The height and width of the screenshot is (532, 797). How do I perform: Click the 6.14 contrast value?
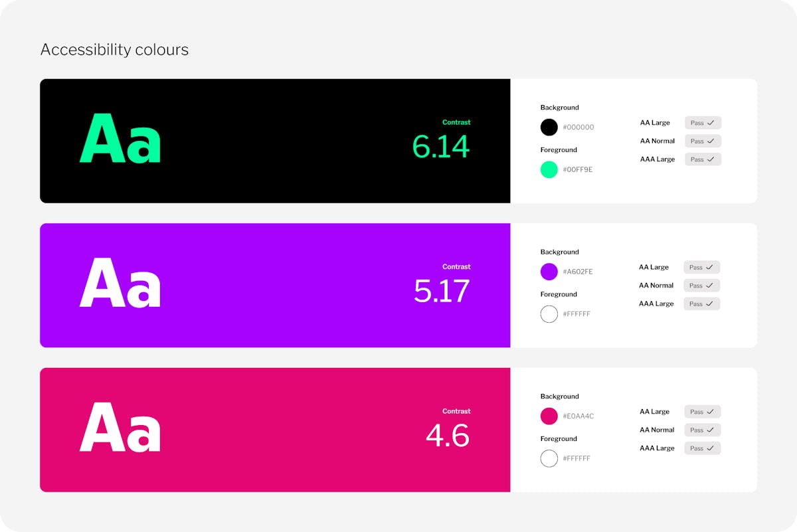(x=441, y=147)
